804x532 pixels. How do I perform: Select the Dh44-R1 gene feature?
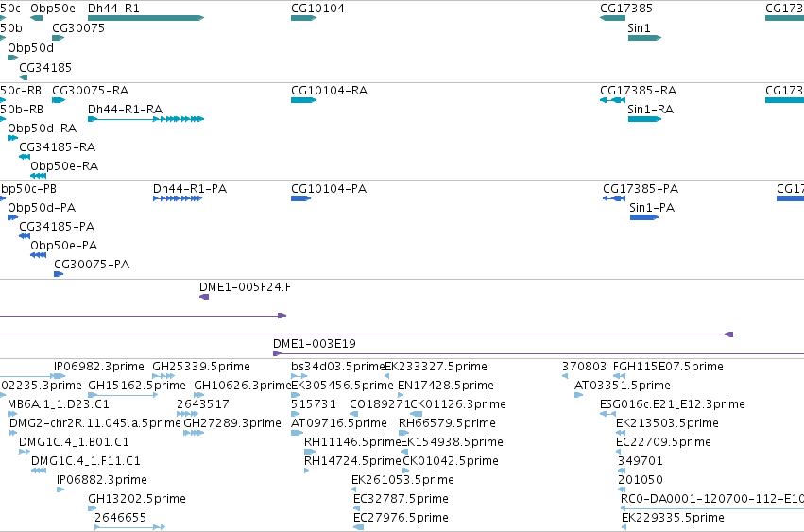(x=146, y=18)
